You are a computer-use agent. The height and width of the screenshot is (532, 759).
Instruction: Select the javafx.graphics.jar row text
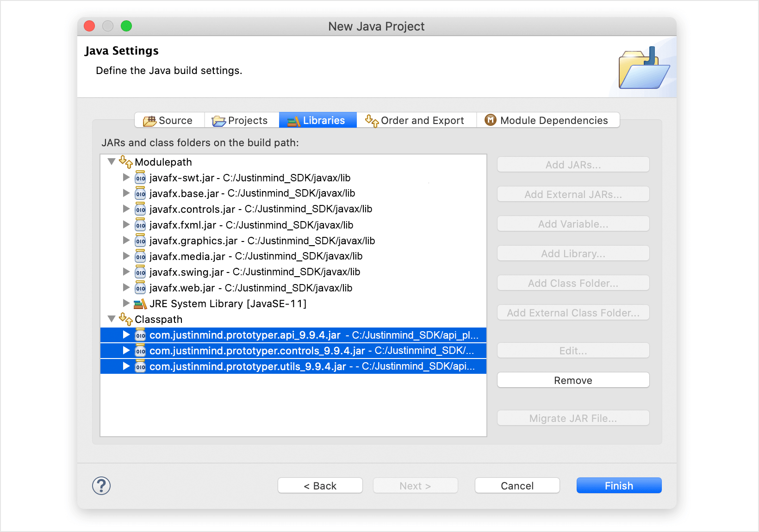[262, 241]
